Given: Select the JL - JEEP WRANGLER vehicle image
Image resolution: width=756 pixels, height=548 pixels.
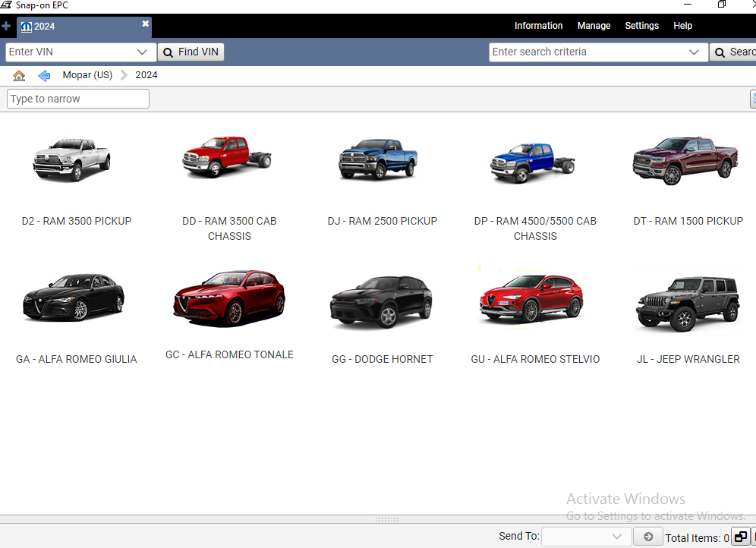Looking at the screenshot, I should (687, 304).
